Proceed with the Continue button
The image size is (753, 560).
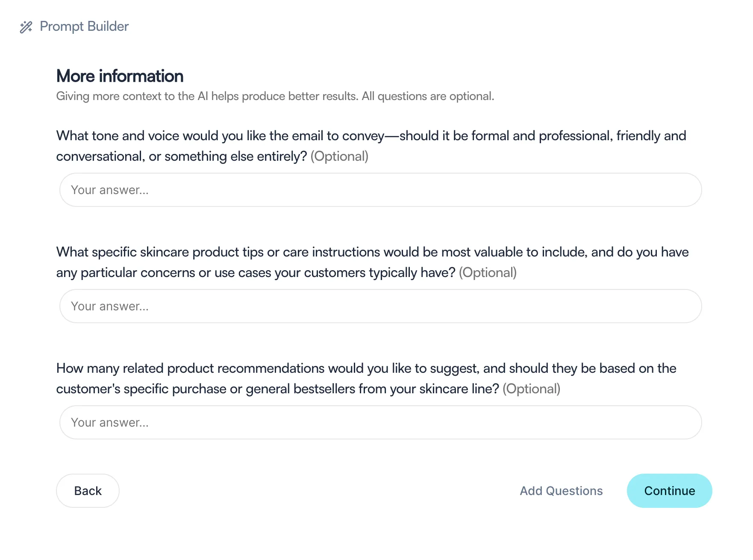tap(669, 491)
